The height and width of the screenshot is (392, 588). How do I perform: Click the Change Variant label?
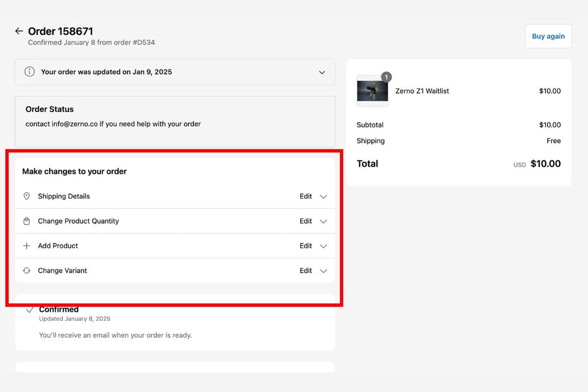click(x=62, y=271)
